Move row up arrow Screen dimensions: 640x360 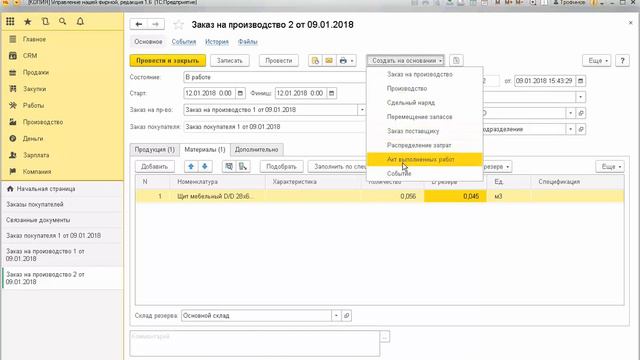coord(191,166)
